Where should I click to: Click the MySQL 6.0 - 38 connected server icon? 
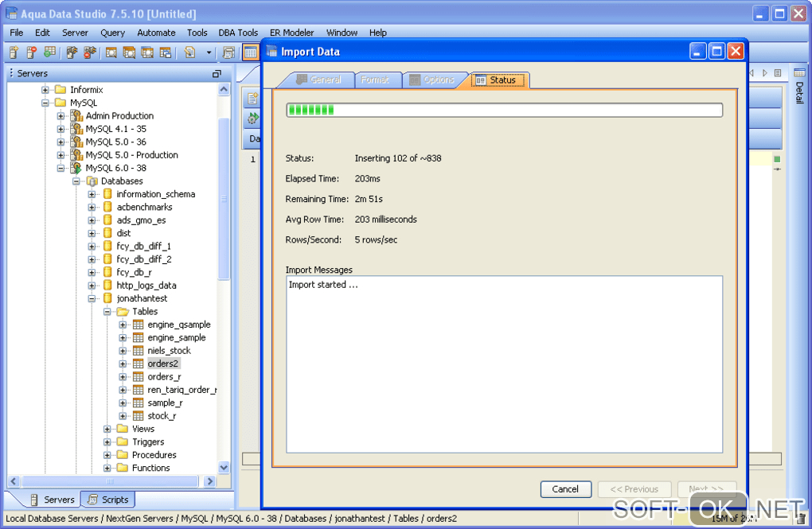(76, 168)
